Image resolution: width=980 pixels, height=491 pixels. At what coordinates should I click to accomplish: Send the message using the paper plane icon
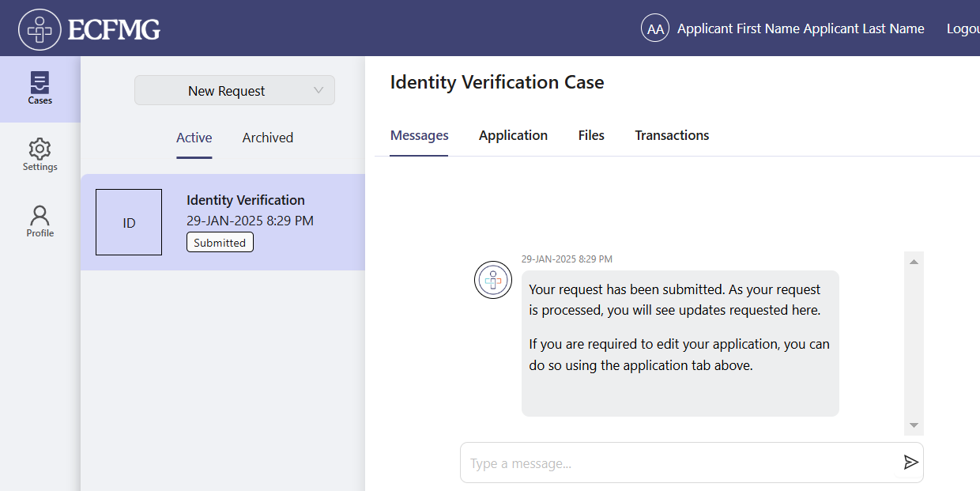(910, 463)
